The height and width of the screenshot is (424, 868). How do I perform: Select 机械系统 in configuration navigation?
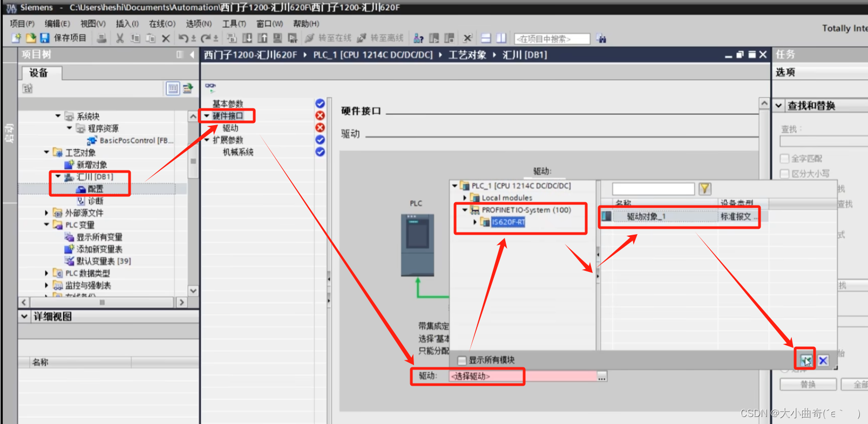(238, 152)
